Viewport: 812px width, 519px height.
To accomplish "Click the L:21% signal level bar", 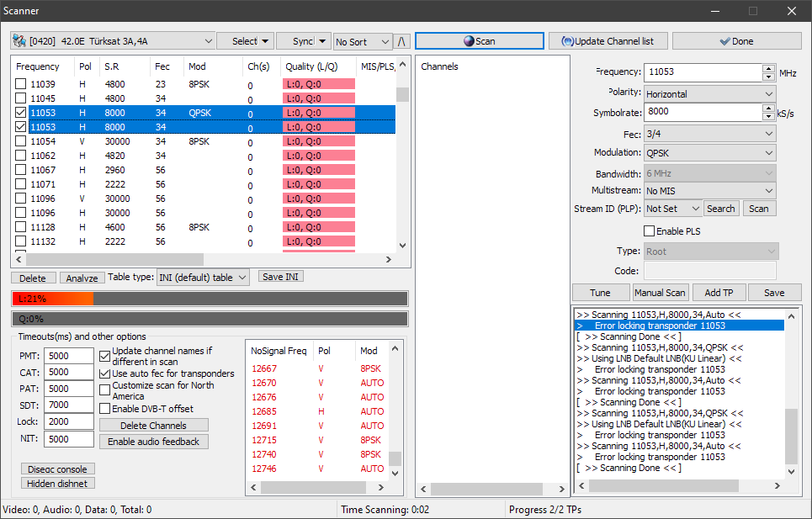I will [x=210, y=299].
